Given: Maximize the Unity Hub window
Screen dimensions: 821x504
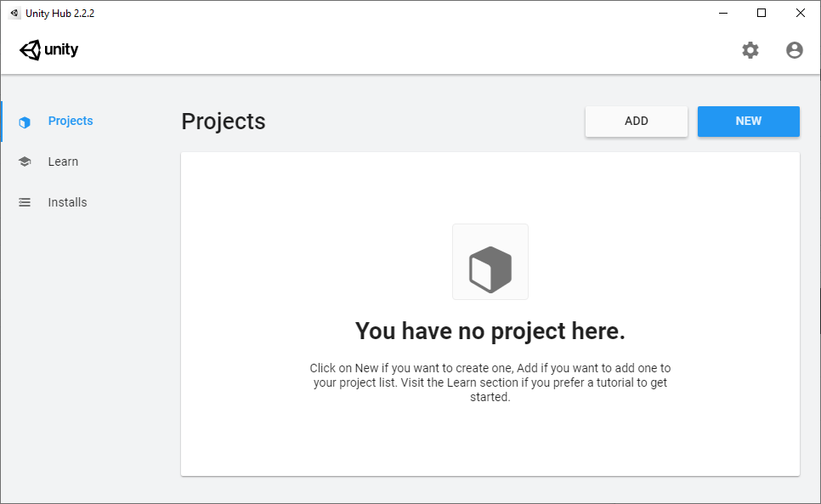Looking at the screenshot, I should [762, 13].
